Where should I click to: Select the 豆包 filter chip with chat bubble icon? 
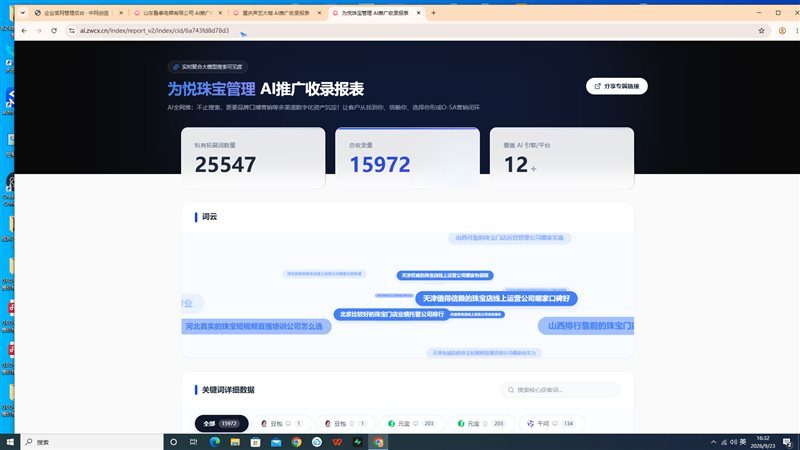tap(281, 423)
